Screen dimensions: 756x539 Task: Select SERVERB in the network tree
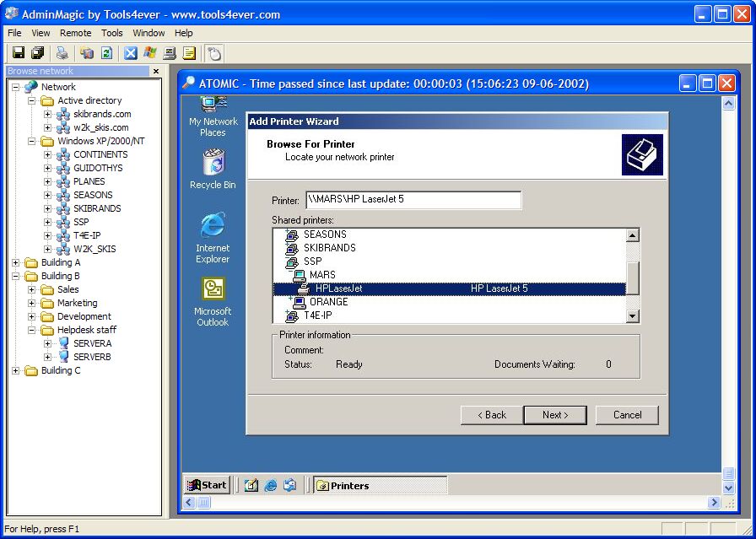point(92,358)
